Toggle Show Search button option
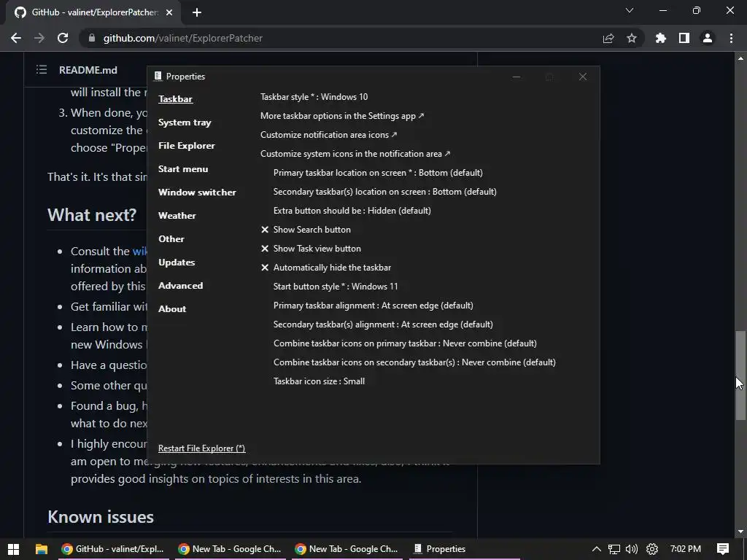The width and height of the screenshot is (747, 560). click(306, 230)
